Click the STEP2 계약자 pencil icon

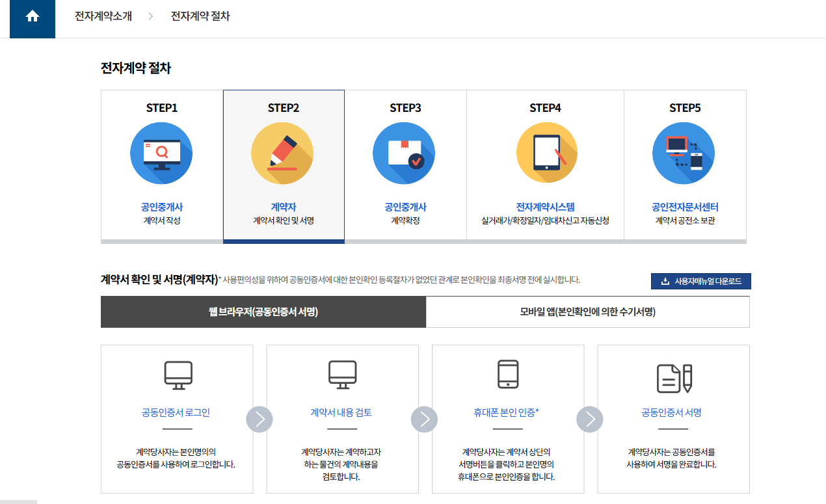(x=282, y=153)
